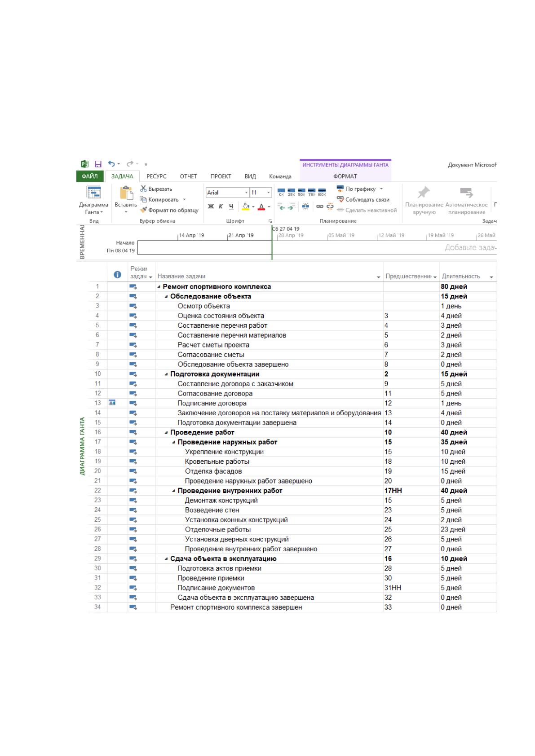Open Название задачи column filter dropdown

point(379,277)
